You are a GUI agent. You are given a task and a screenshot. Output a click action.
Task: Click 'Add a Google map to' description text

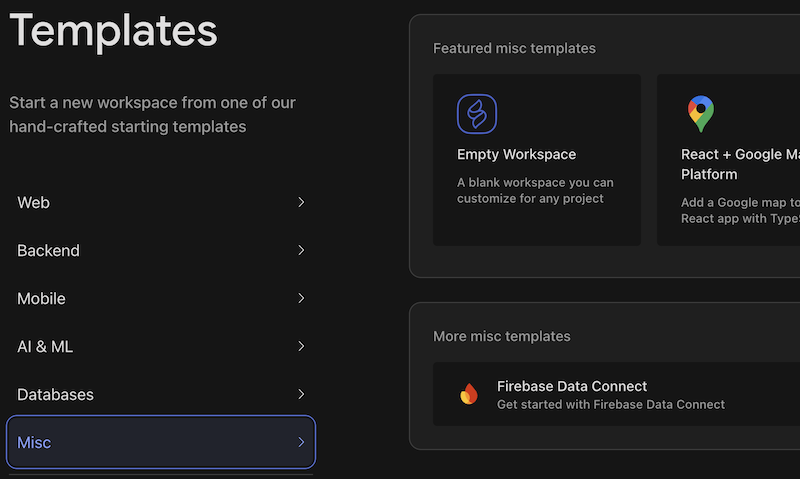[740, 210]
